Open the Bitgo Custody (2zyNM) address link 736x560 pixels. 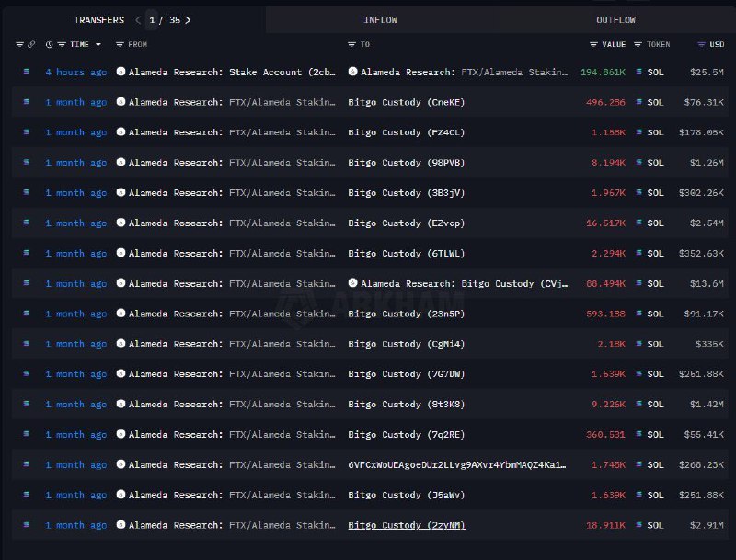click(406, 526)
